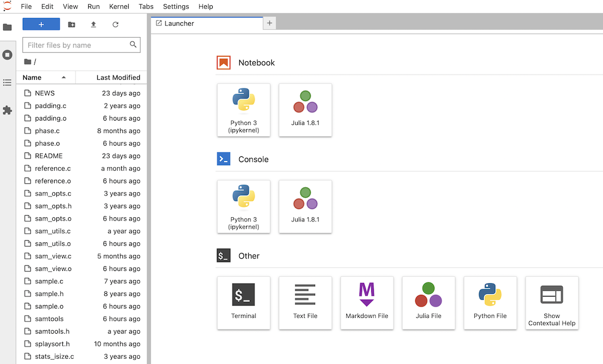Open the Edit menu
Screen dimensions: 603x364
click(47, 6)
